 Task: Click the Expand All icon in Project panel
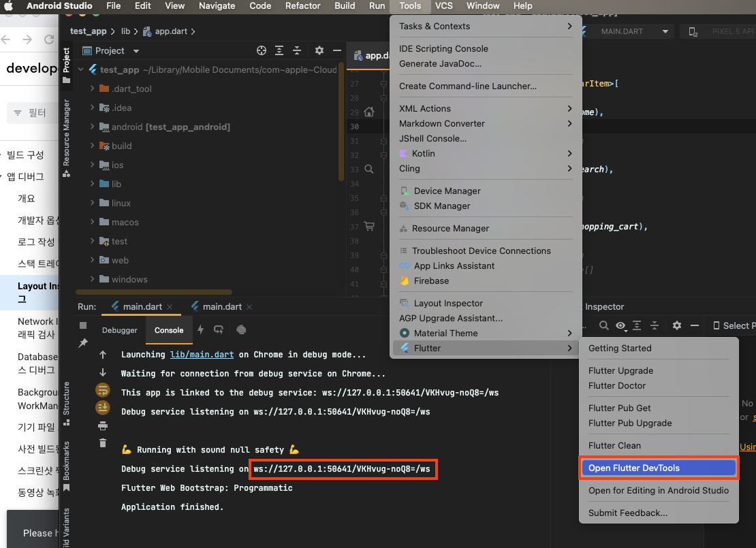(x=279, y=50)
